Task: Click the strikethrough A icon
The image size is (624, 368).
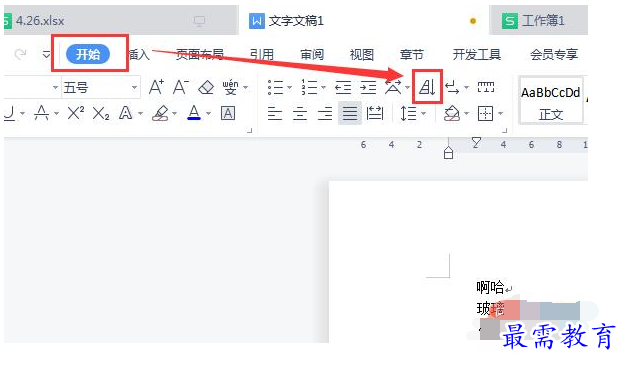Action: [x=41, y=113]
